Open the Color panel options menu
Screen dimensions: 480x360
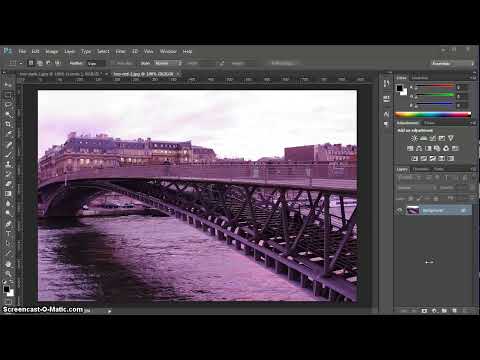coord(473,78)
